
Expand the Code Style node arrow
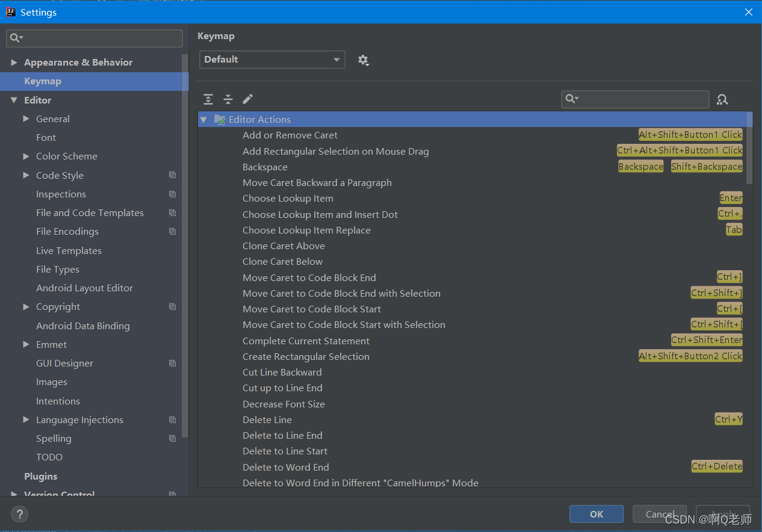[26, 175]
